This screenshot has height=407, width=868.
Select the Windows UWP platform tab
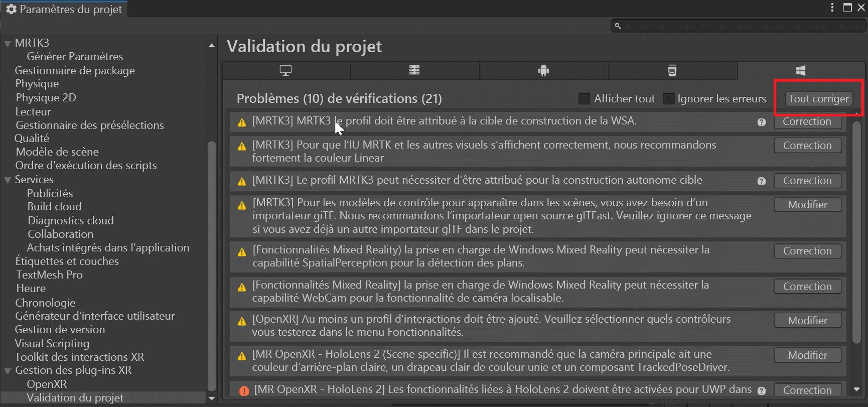(x=801, y=70)
